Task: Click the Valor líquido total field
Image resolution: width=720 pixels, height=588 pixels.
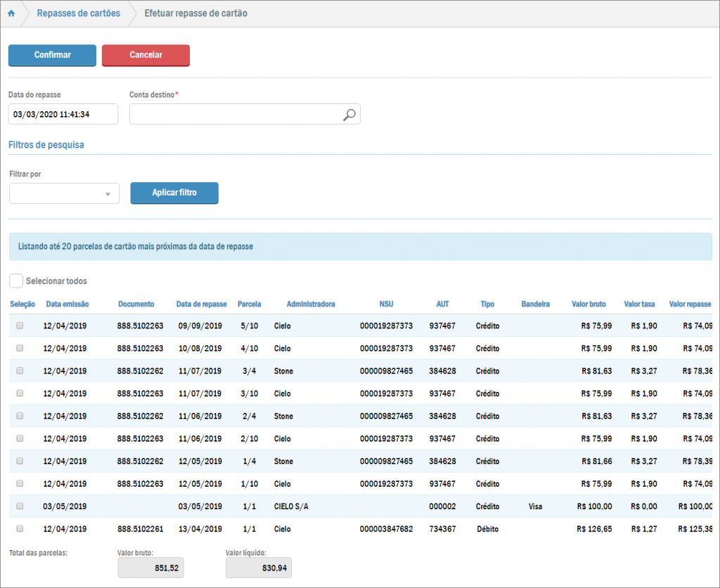Action: (x=258, y=568)
